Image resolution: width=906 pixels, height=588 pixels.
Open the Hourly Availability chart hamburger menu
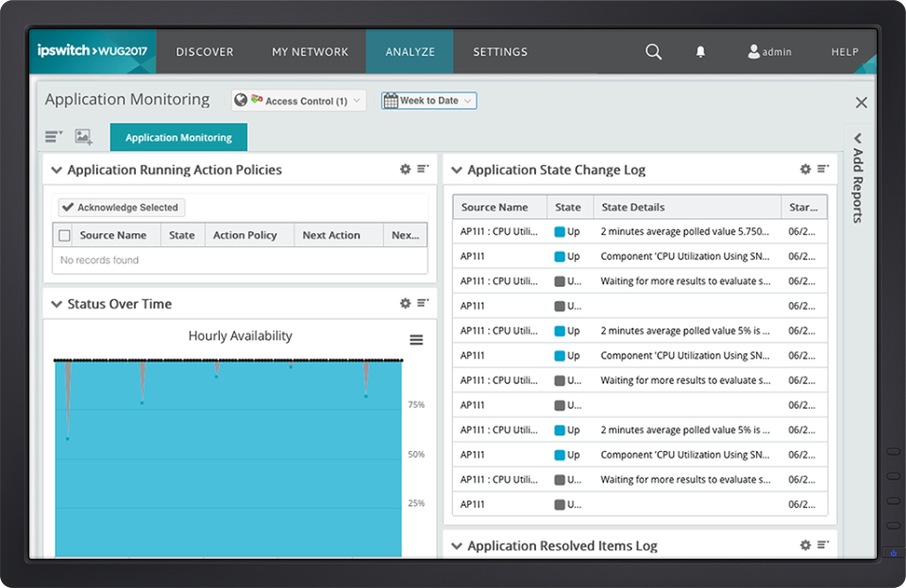[416, 339]
